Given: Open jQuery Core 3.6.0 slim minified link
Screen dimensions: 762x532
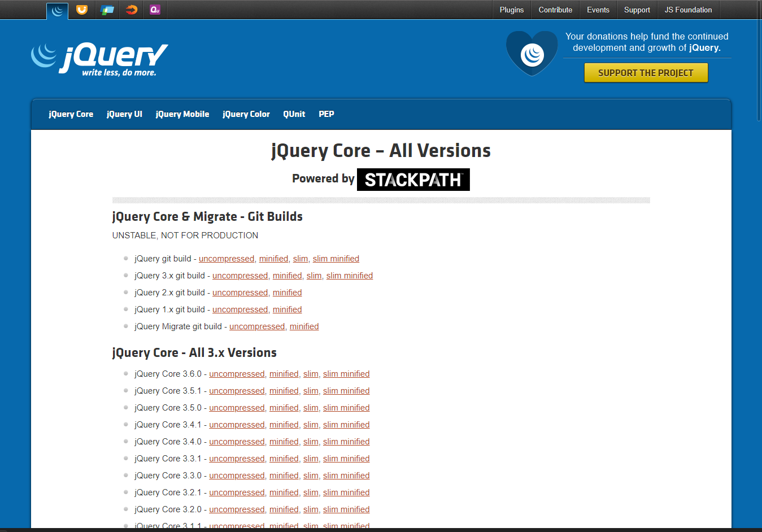Looking at the screenshot, I should 346,374.
